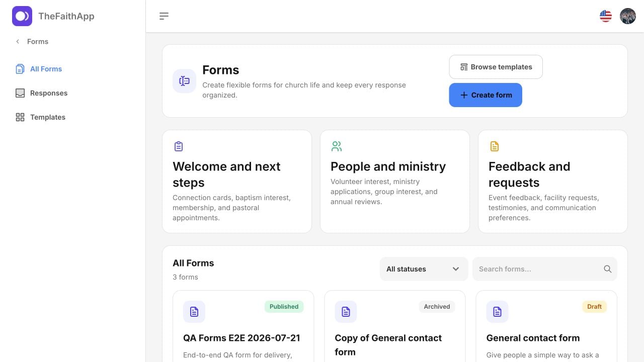The image size is (644, 362).
Task: Click the back chevron next to Forms
Action: point(18,42)
